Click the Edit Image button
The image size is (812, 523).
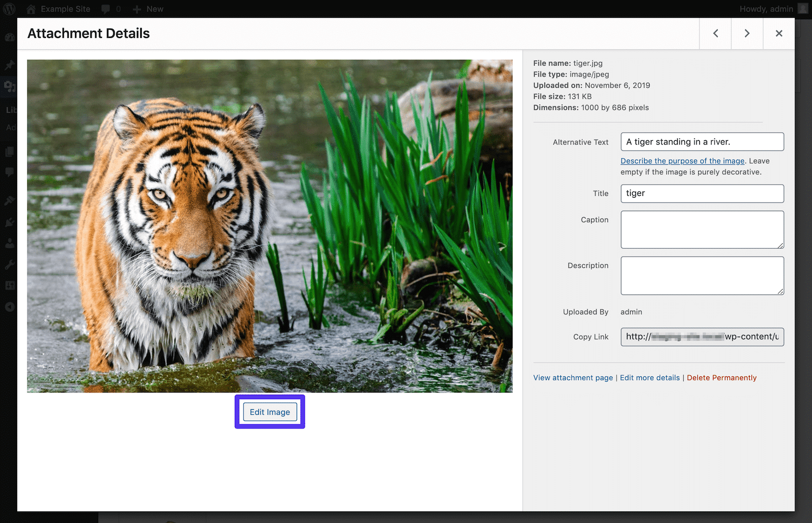[x=270, y=411]
